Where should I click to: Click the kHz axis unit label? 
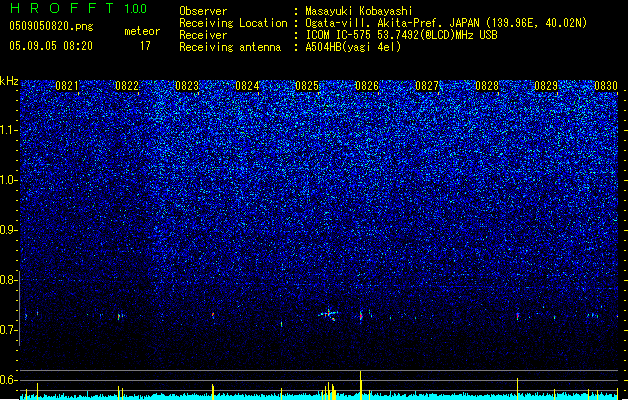[9, 81]
